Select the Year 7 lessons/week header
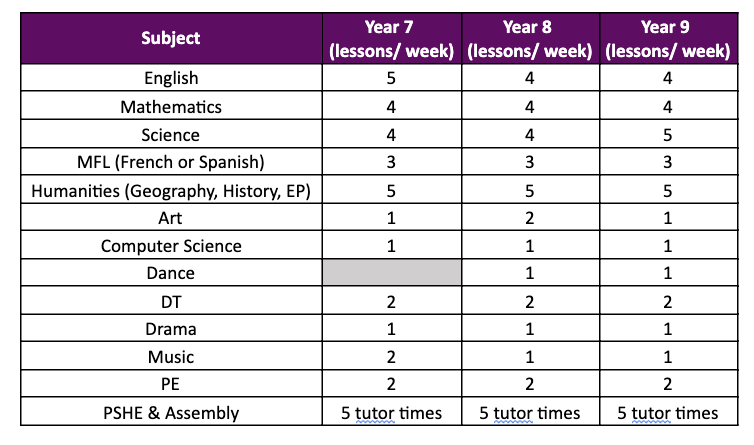The height and width of the screenshot is (445, 754). (391, 38)
